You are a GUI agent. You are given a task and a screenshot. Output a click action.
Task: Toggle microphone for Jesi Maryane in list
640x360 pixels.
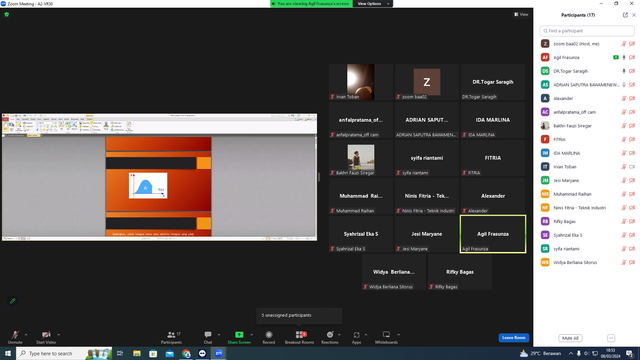click(x=624, y=180)
